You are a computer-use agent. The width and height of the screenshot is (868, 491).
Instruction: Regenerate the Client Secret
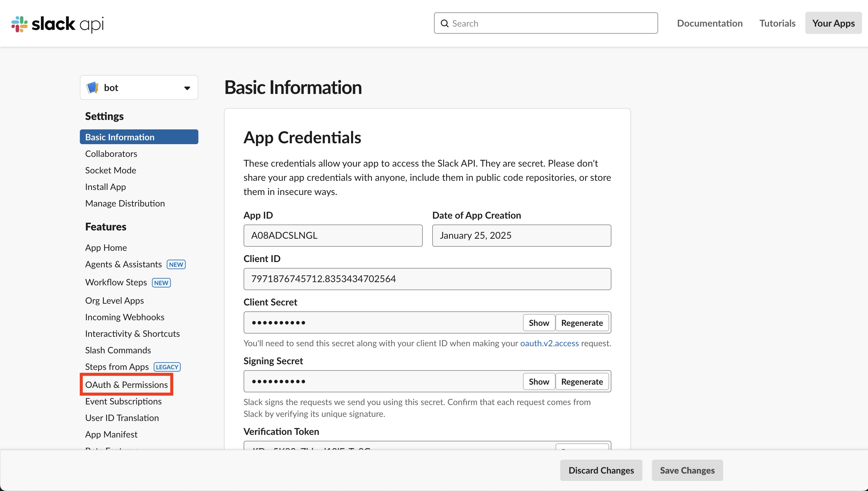click(x=582, y=323)
